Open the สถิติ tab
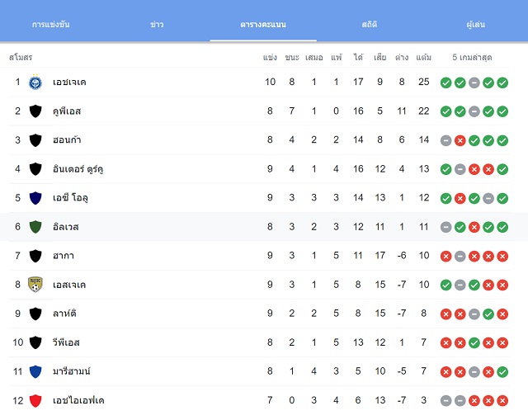The height and width of the screenshot is (420, 528). pos(370,24)
